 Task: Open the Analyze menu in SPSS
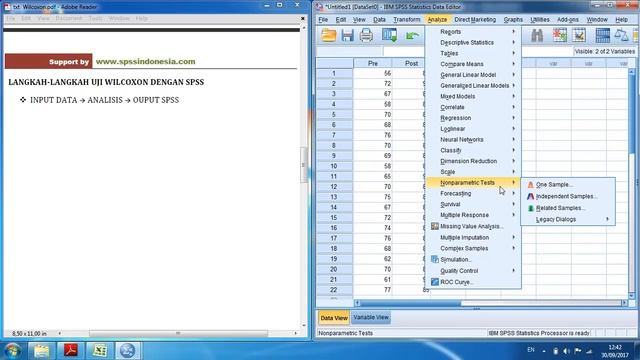click(437, 20)
